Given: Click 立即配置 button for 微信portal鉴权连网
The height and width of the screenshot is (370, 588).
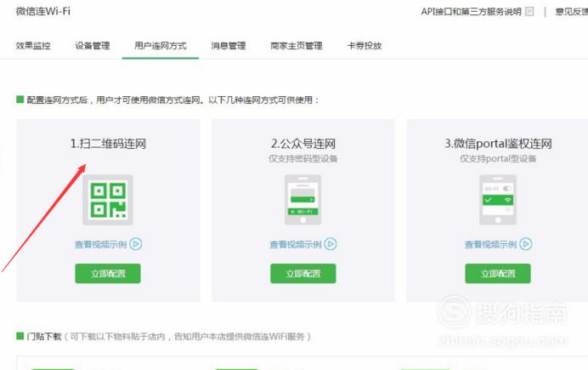Looking at the screenshot, I should click(498, 274).
